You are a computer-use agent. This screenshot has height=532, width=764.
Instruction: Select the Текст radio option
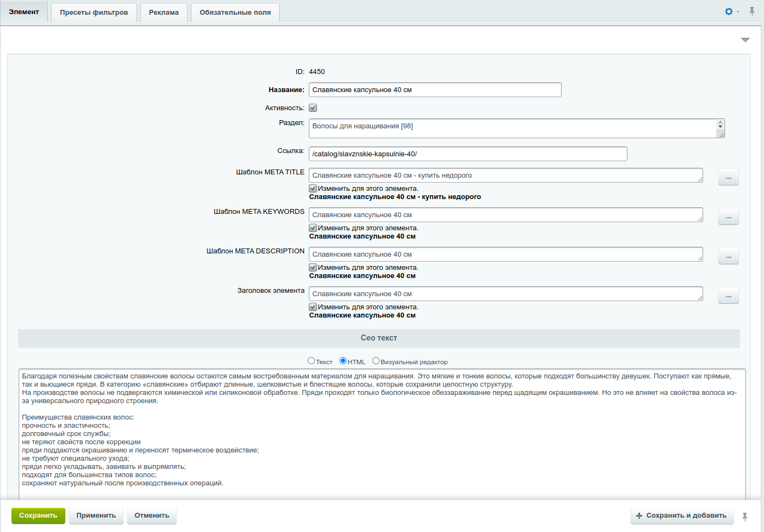tap(312, 361)
